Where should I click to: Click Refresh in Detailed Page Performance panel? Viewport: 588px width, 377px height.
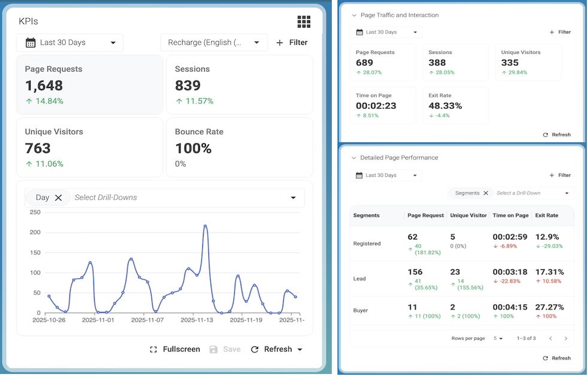click(556, 358)
